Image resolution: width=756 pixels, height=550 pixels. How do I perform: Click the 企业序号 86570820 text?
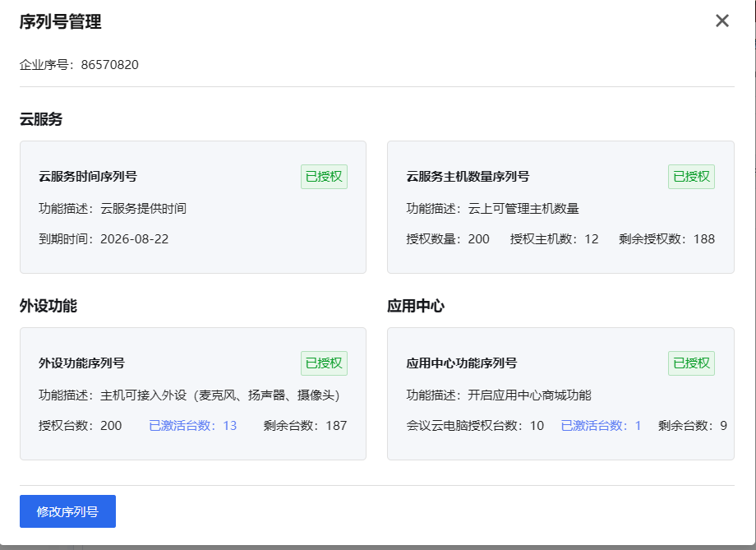(x=79, y=65)
